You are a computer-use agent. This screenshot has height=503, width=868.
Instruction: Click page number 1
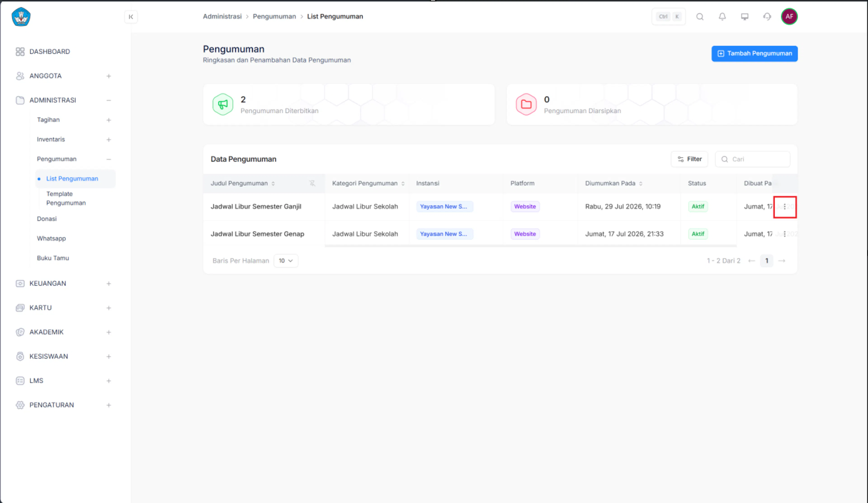tap(767, 261)
